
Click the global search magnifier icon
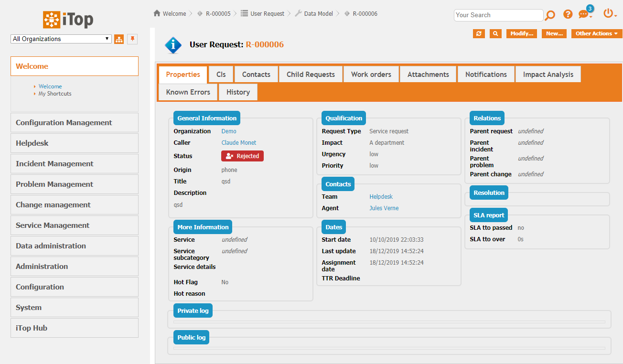(550, 15)
